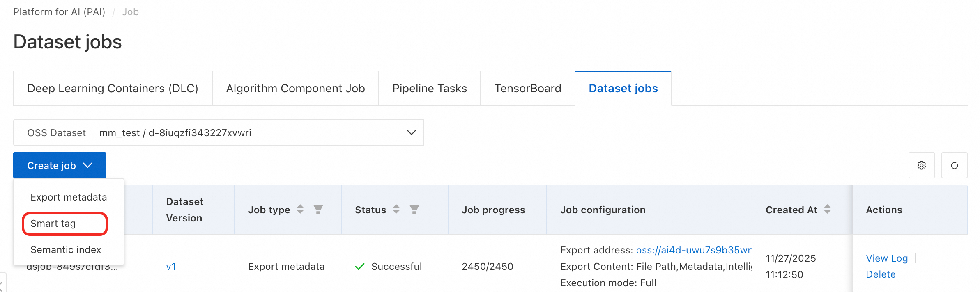
Task: Open the Algorithm Component Job tab
Action: (295, 89)
